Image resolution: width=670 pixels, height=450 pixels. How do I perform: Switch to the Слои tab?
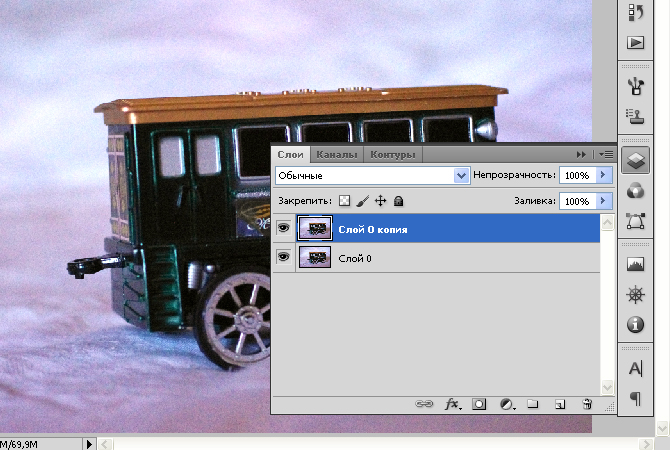(x=291, y=155)
